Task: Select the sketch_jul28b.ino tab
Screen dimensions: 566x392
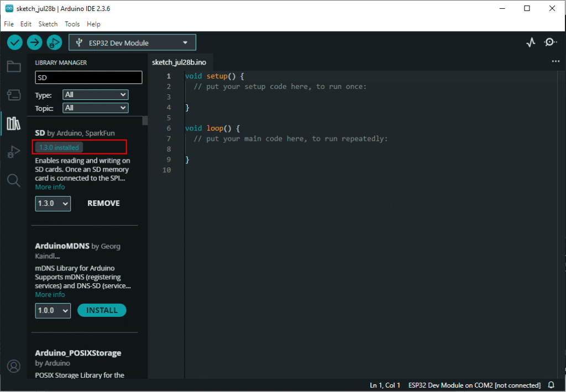Action: click(x=180, y=62)
